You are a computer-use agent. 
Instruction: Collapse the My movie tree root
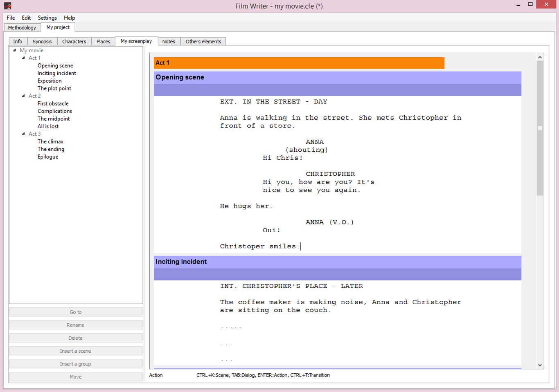click(14, 50)
